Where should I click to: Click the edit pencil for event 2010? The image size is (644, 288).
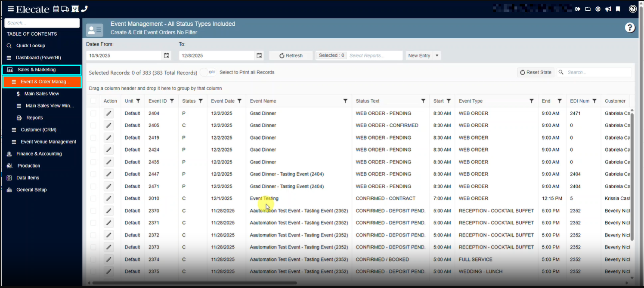108,199
